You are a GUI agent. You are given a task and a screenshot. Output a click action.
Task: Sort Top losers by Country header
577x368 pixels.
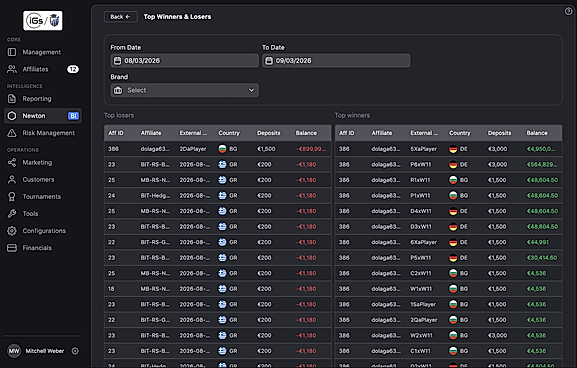(x=229, y=133)
